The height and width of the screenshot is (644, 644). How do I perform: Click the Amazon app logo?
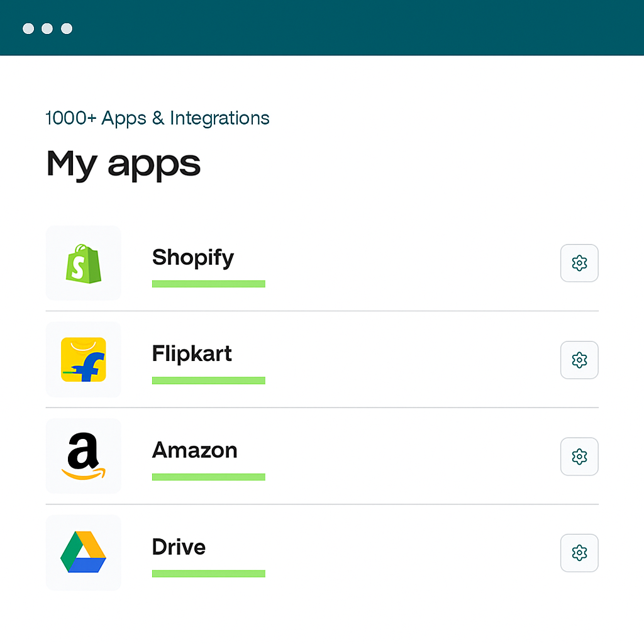click(x=84, y=456)
